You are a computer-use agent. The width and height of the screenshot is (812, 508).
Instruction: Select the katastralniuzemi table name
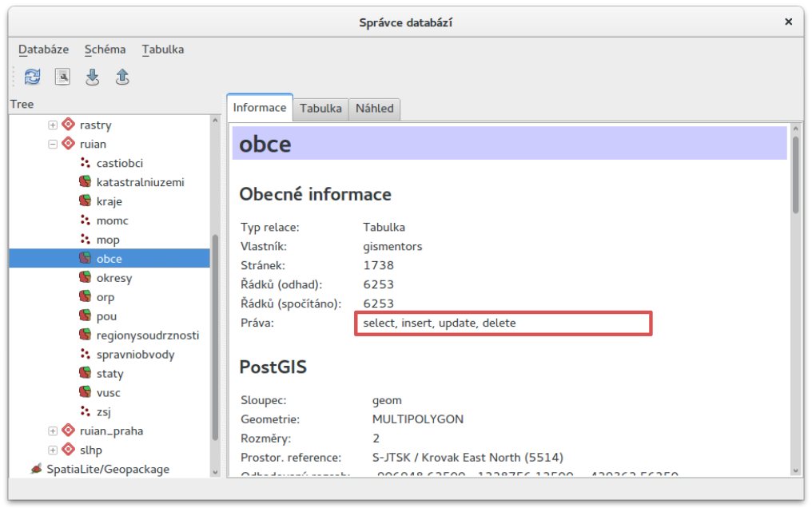click(x=141, y=182)
